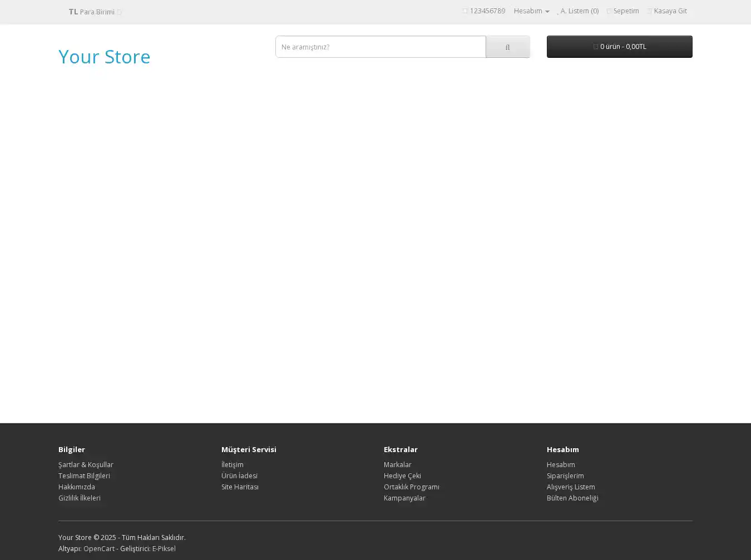The height and width of the screenshot is (560, 751).
Task: Click the heart icon next to A. Listem
Action: [x=557, y=12]
